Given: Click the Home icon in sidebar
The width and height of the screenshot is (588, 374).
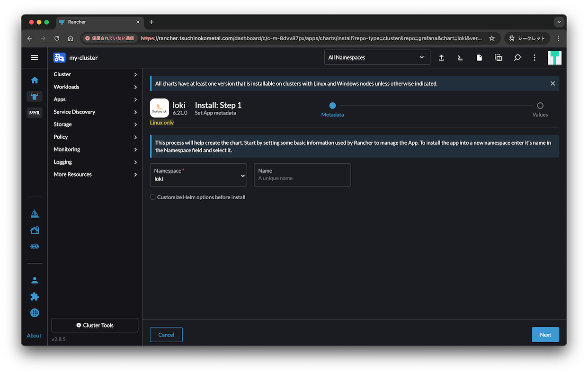Looking at the screenshot, I should click(35, 80).
